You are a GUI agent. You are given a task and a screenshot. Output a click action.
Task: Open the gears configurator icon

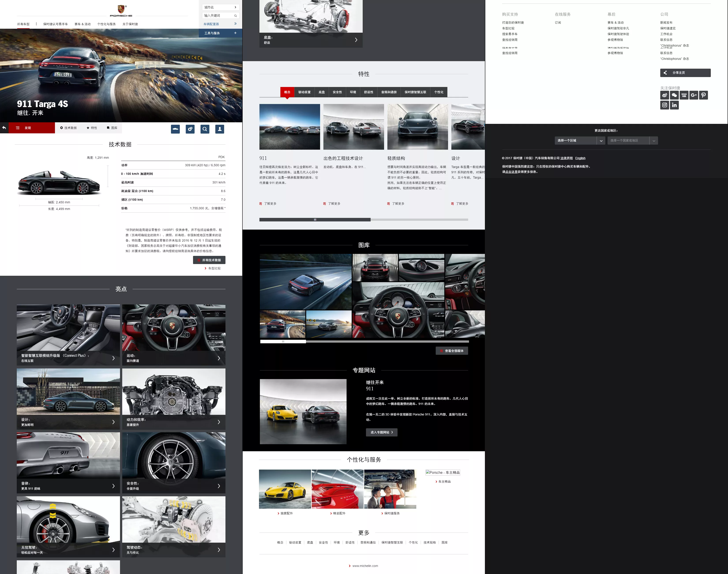pos(190,129)
